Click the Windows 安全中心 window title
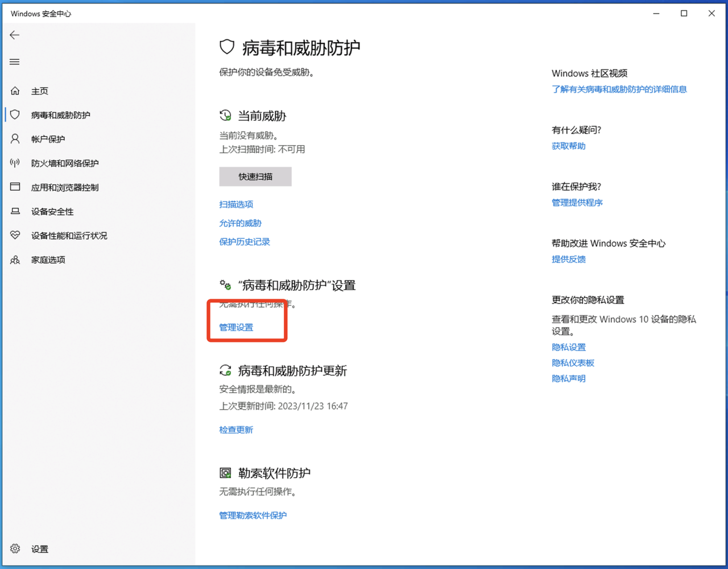The height and width of the screenshot is (569, 728). 41,14
